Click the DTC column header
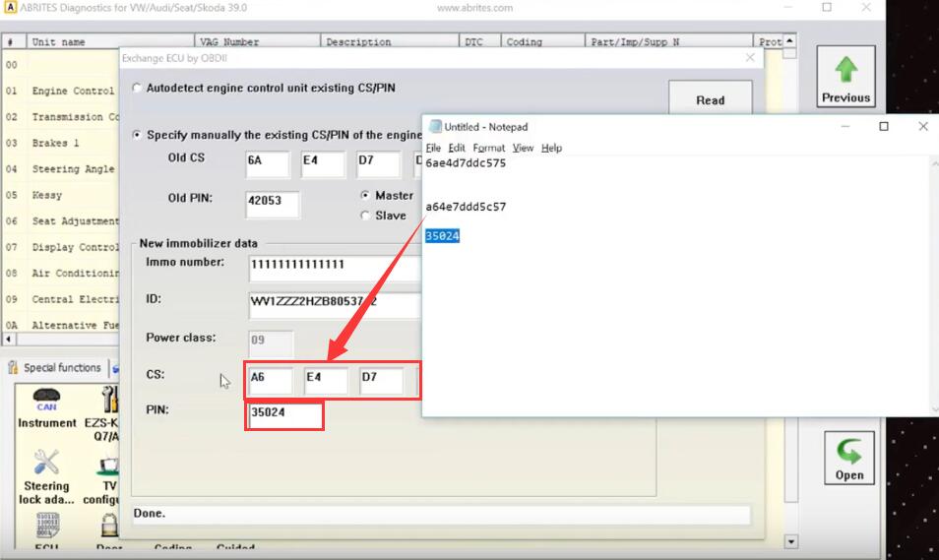 point(479,41)
